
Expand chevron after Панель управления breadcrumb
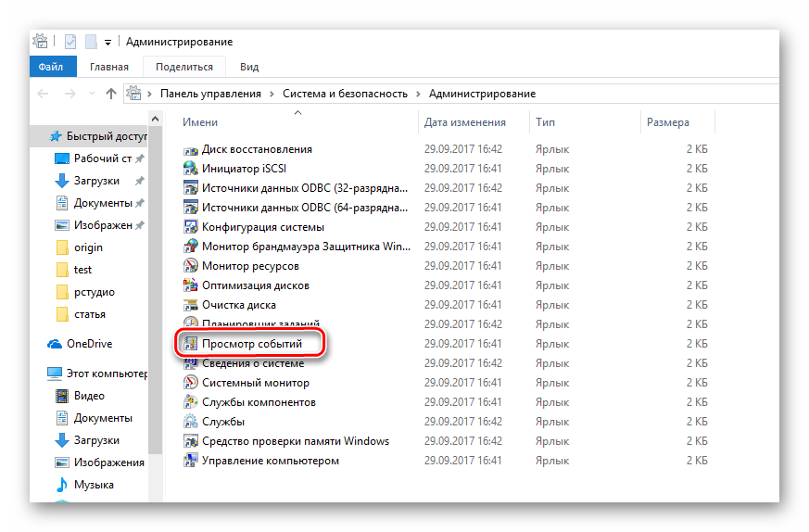[x=272, y=94]
